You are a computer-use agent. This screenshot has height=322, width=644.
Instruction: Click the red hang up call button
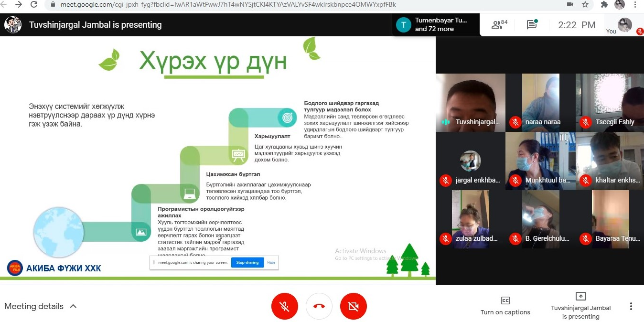[319, 306]
